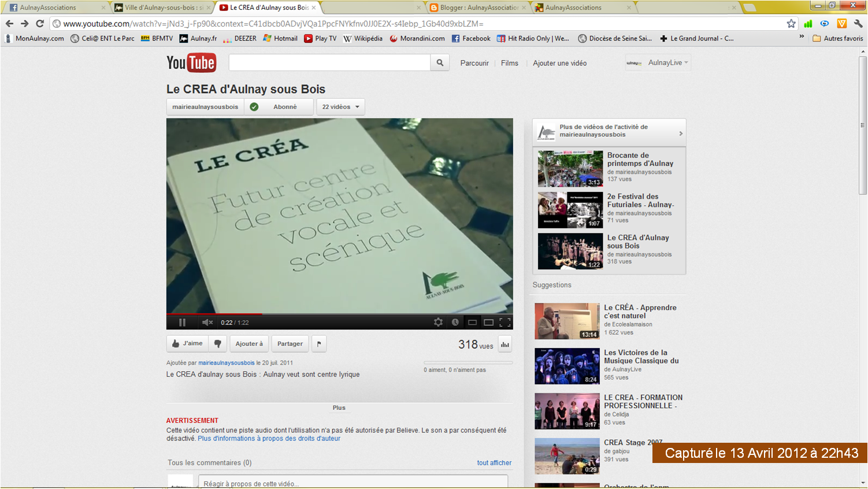Click the thumbs-down dislike icon

(218, 343)
